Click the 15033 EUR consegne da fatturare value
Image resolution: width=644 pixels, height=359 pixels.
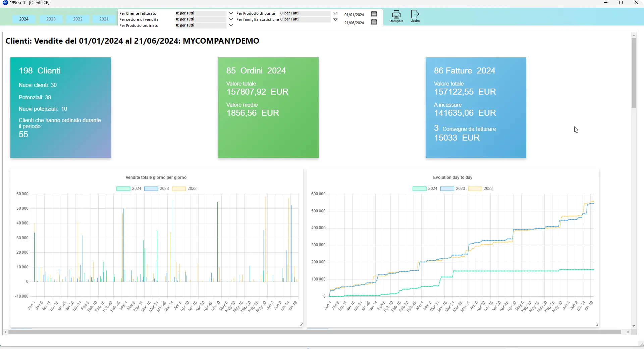click(x=457, y=138)
